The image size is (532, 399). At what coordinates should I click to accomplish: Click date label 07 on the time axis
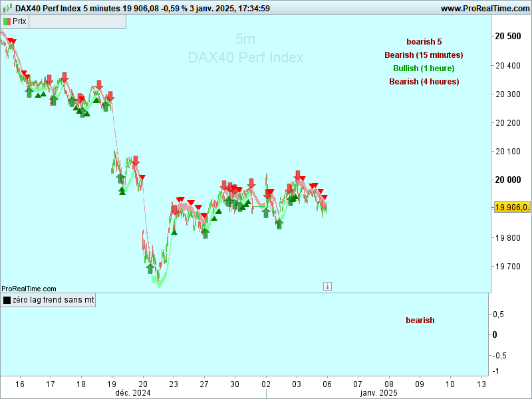[x=358, y=384]
